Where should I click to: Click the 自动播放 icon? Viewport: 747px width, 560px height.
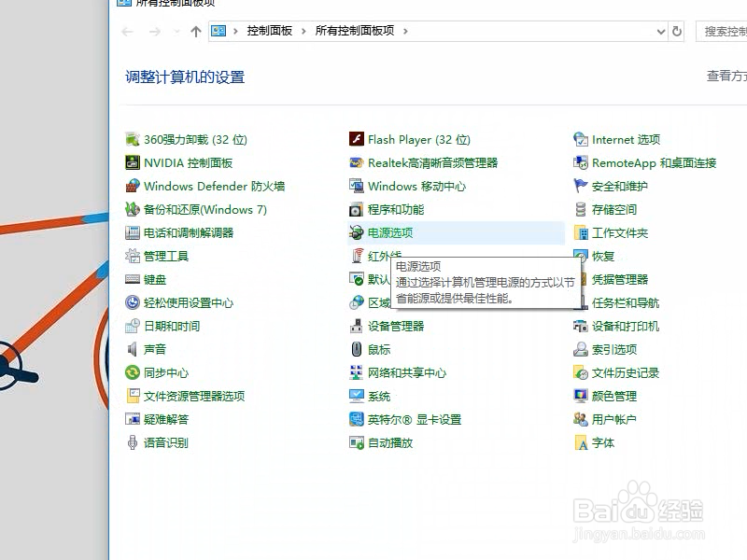[357, 442]
